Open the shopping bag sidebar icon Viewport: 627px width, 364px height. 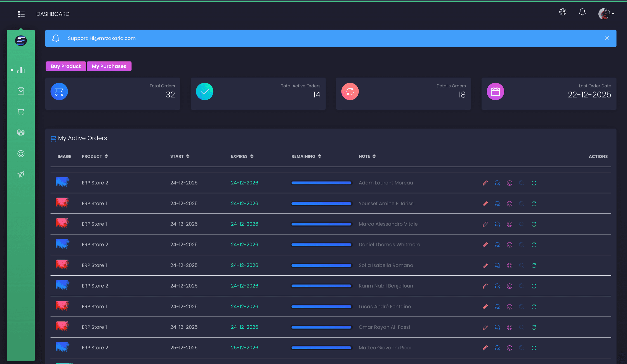pos(21,91)
